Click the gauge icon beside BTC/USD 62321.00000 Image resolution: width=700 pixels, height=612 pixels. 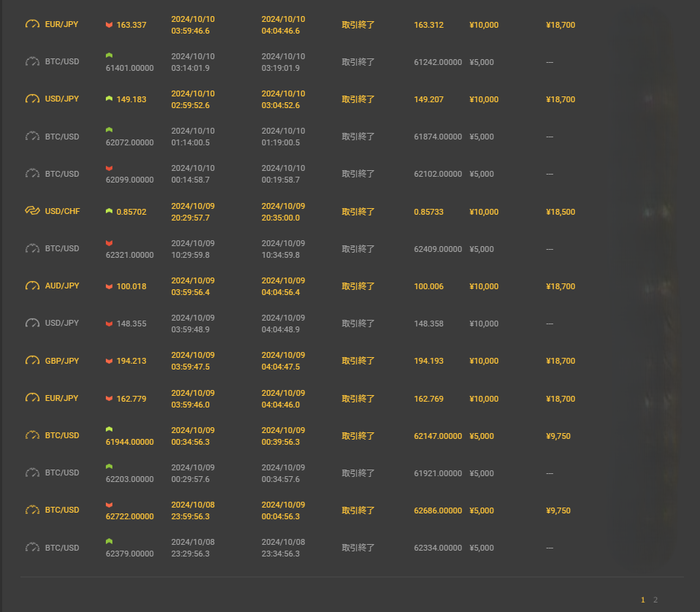(32, 248)
